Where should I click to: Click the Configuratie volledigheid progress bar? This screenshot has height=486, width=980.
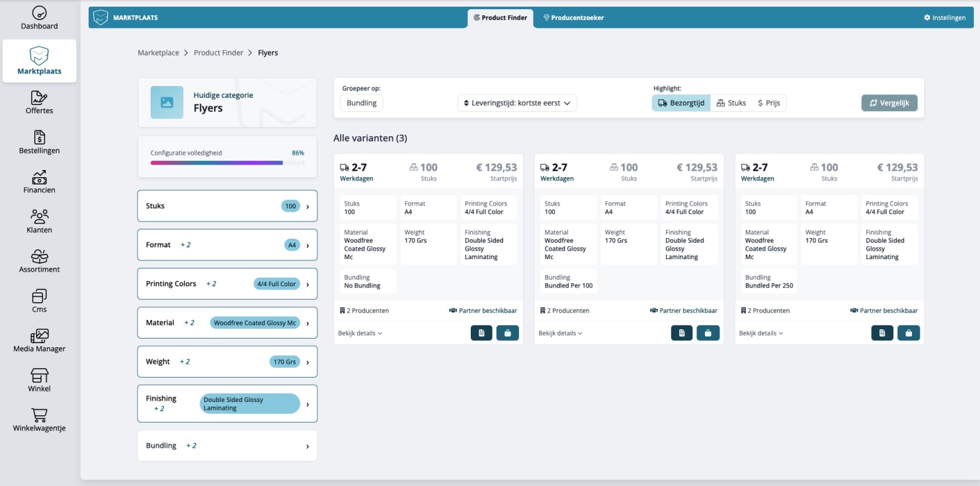click(x=227, y=162)
